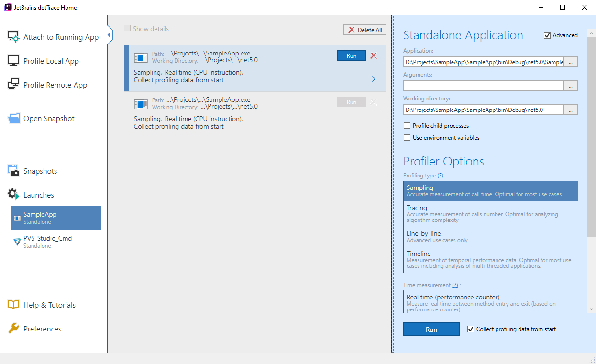Click the Launches gear icon
Image resolution: width=596 pixels, height=364 pixels.
(13, 194)
